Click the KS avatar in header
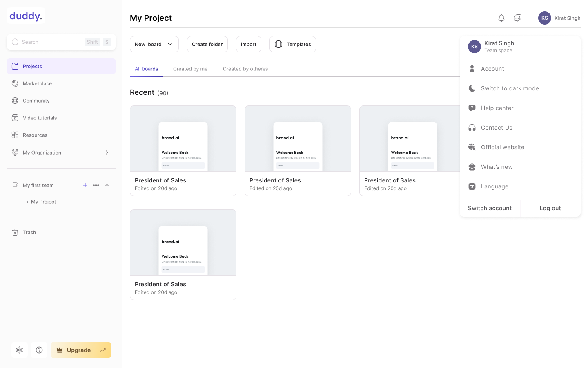 tap(545, 18)
